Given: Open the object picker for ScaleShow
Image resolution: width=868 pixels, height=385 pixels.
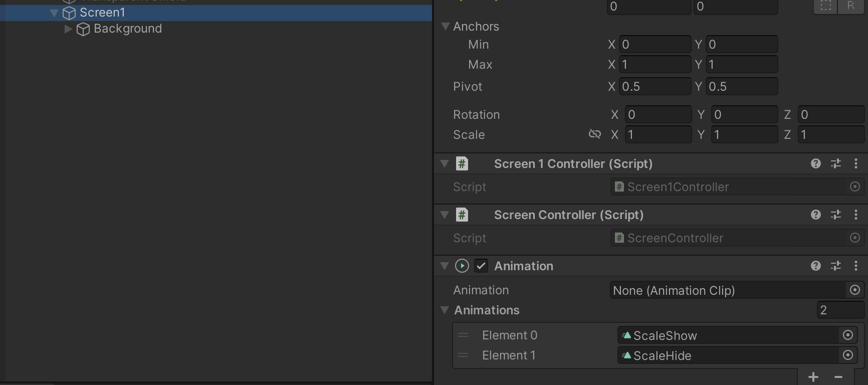Looking at the screenshot, I should 847,335.
